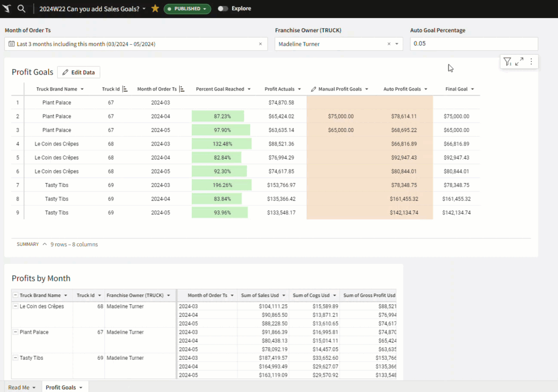Switch to the Read Me tab
Image resolution: width=558 pixels, height=392 pixels.
(19, 387)
